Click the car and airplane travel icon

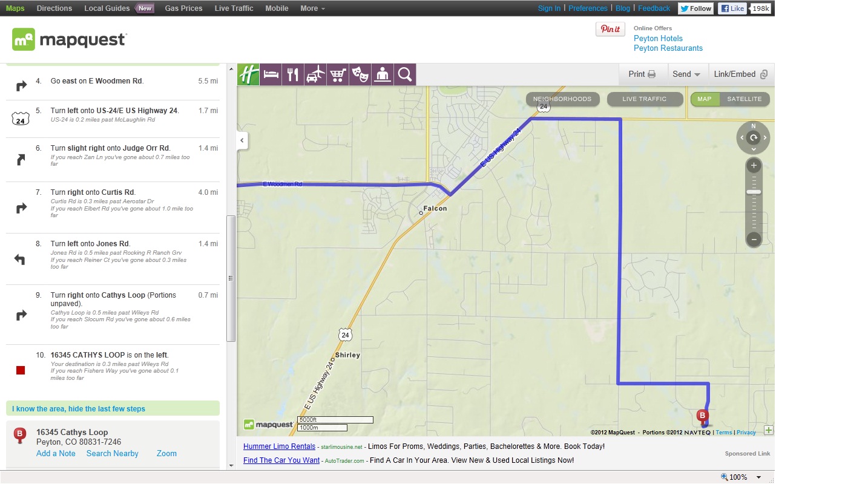pos(315,74)
